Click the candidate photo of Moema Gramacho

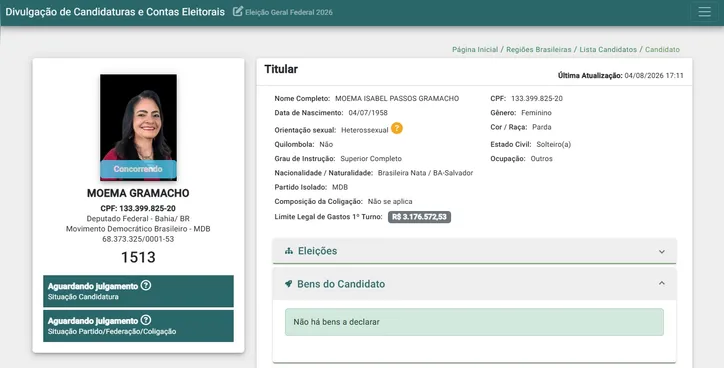pos(138,127)
